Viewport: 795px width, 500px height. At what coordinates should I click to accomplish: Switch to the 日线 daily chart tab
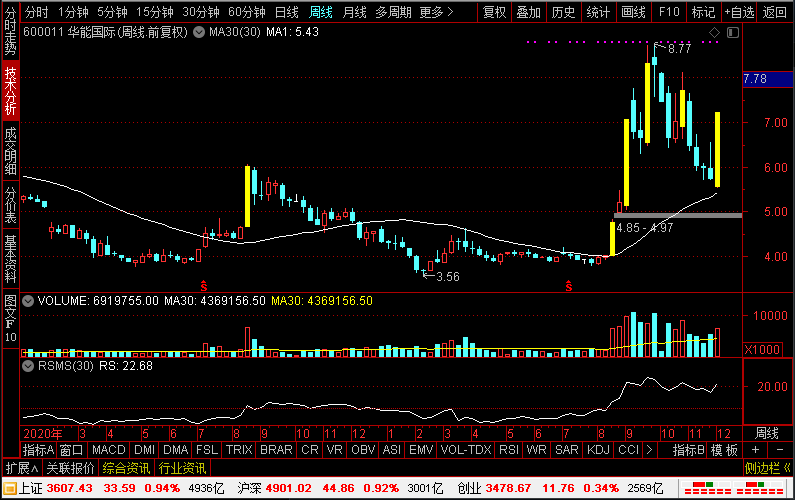coord(286,13)
